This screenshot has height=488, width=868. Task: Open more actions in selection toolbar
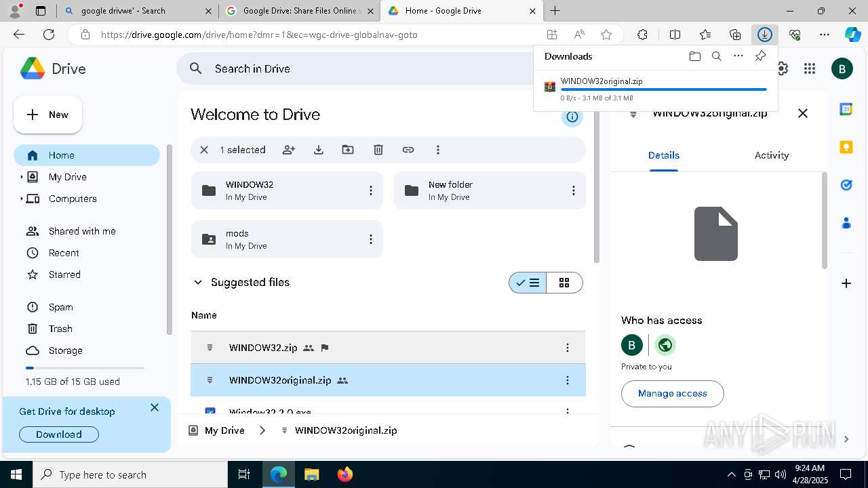click(x=438, y=150)
